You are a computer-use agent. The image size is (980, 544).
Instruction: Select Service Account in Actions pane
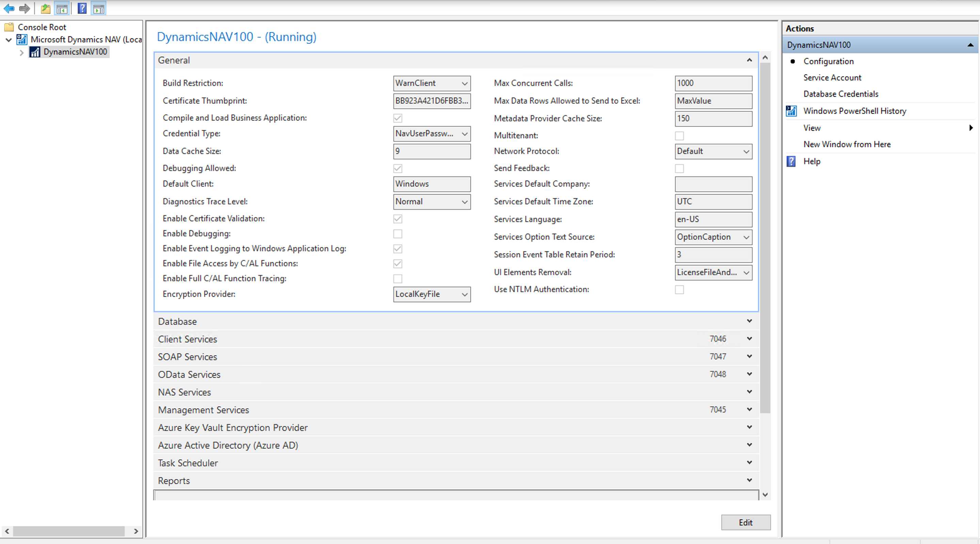coord(832,78)
